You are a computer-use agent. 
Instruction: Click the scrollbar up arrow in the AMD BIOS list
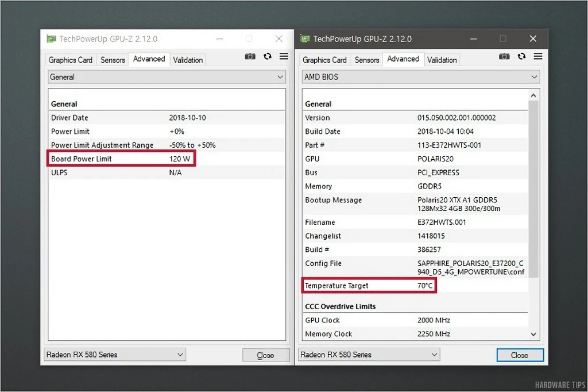coord(533,96)
